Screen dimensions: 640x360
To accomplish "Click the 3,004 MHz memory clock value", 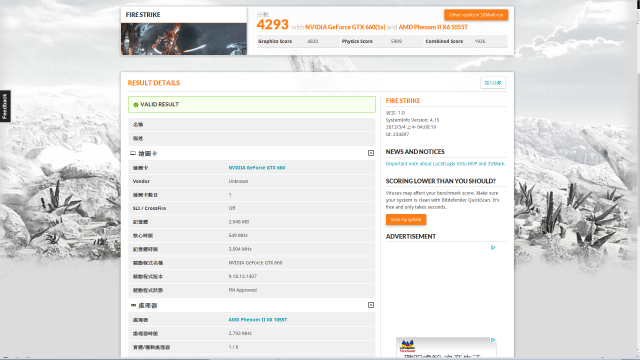I will 240,249.
